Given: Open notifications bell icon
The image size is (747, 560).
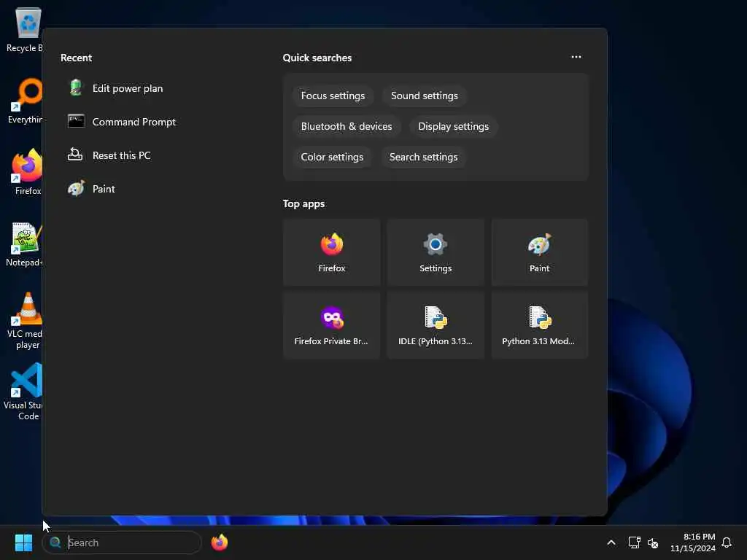Looking at the screenshot, I should (x=727, y=542).
